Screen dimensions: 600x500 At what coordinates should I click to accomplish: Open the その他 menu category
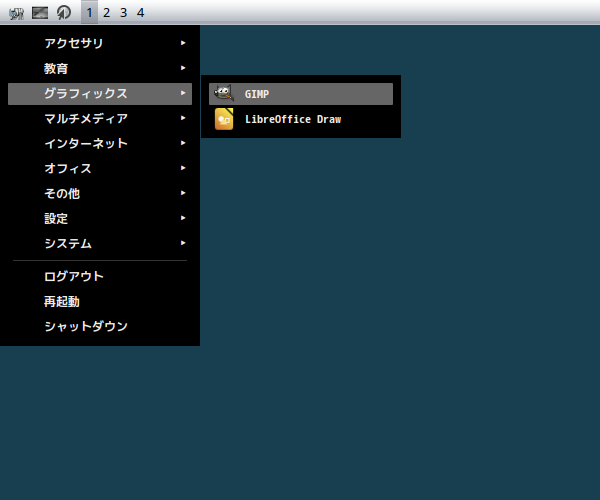tap(100, 194)
